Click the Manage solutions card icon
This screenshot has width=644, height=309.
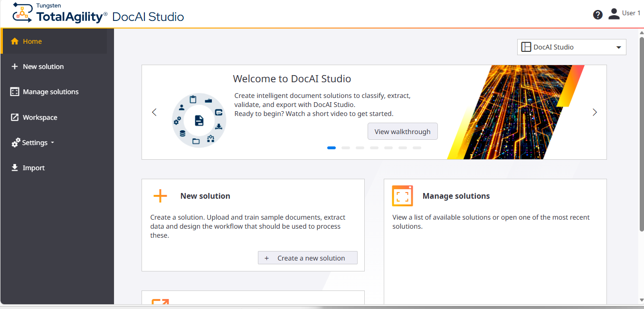(x=402, y=195)
